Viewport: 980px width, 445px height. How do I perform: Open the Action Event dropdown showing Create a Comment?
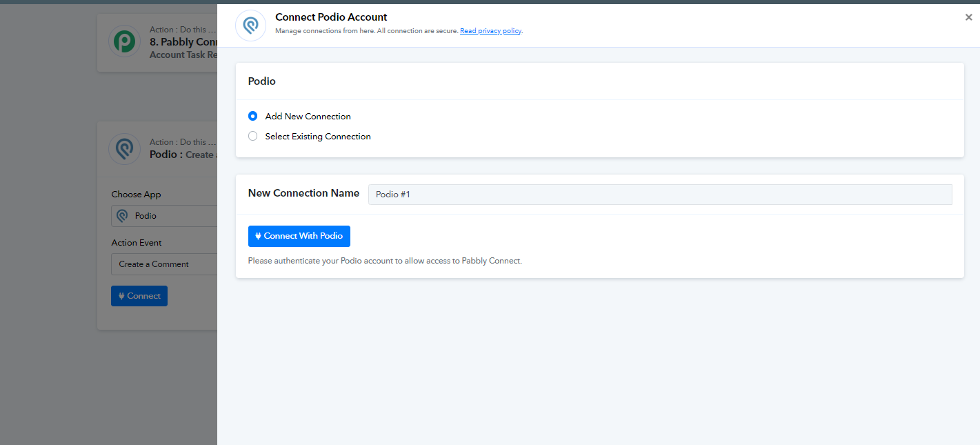[164, 264]
